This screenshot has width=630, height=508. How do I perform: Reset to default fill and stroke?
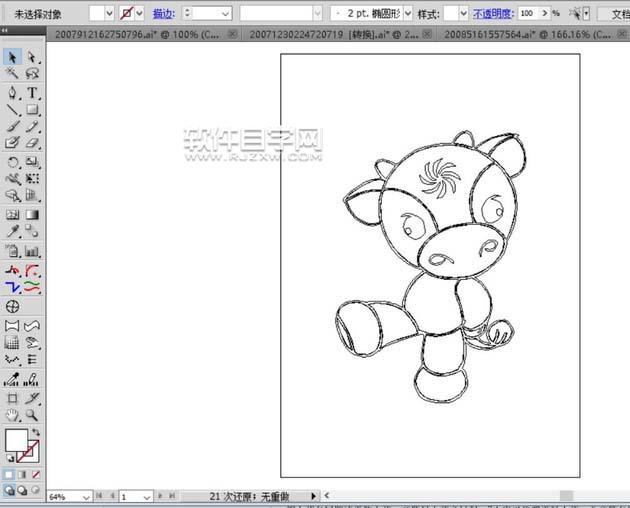pos(10,458)
